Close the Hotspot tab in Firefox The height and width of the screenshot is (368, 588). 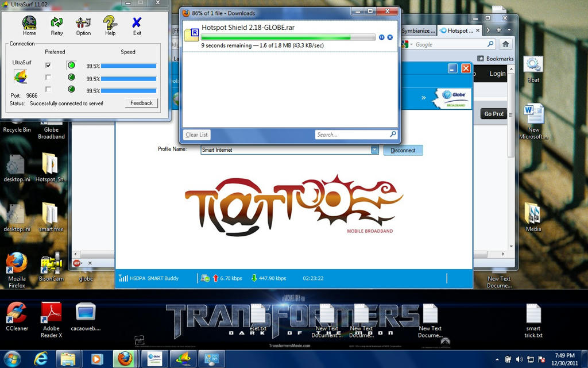pyautogui.click(x=478, y=30)
